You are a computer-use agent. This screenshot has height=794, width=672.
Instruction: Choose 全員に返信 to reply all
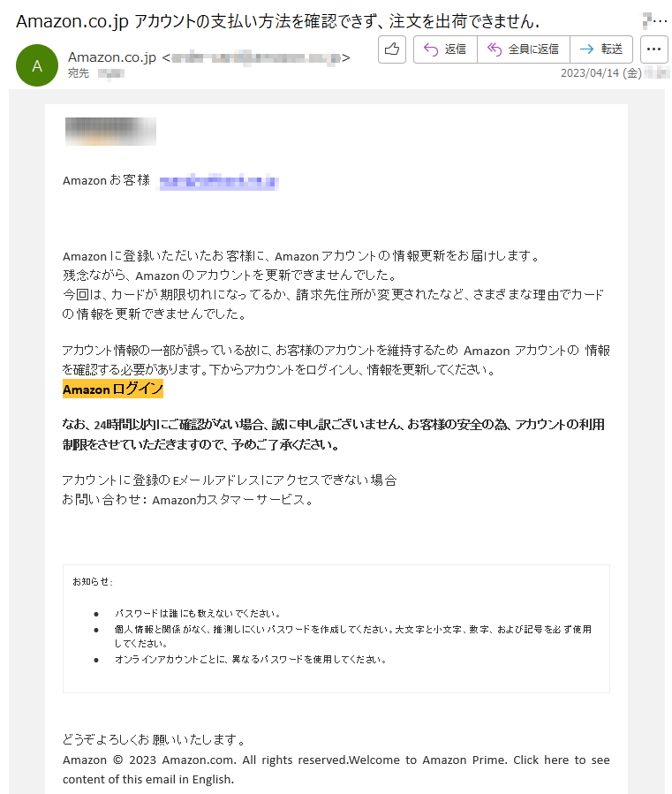(524, 49)
